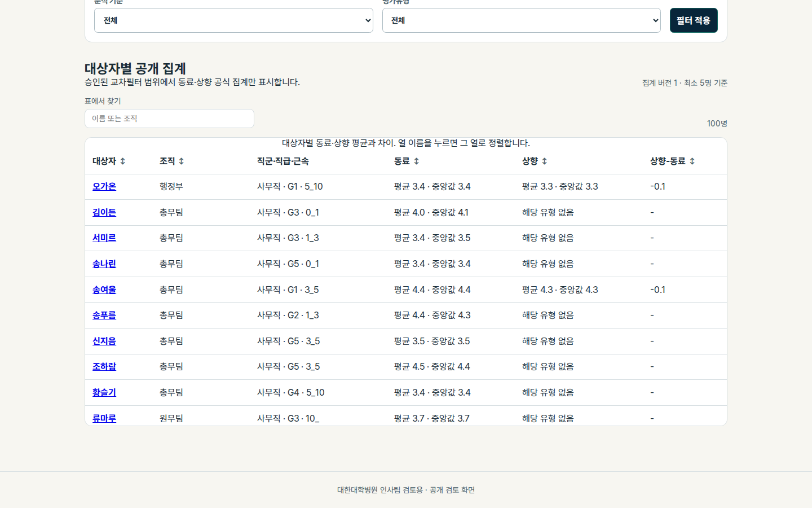Open the right 전체 dropdown next to 필터 적용

pyautogui.click(x=522, y=20)
